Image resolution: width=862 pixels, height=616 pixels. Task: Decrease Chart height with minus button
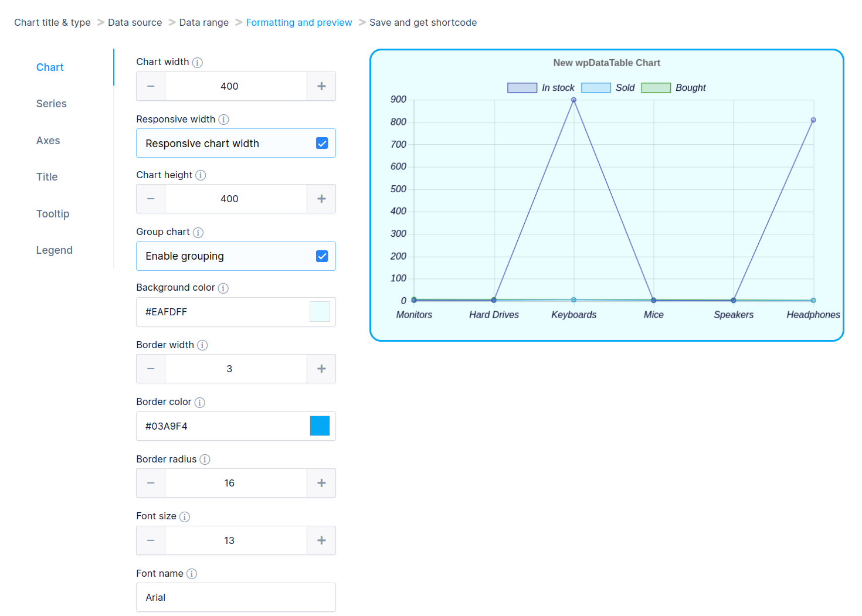(x=151, y=199)
